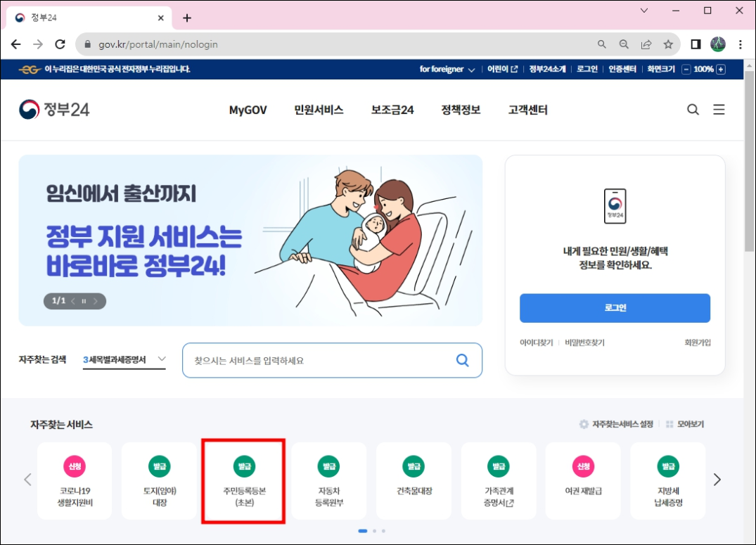Viewport: 756px width, 545px height.
Task: Open the MyGOV menu
Action: tap(248, 110)
